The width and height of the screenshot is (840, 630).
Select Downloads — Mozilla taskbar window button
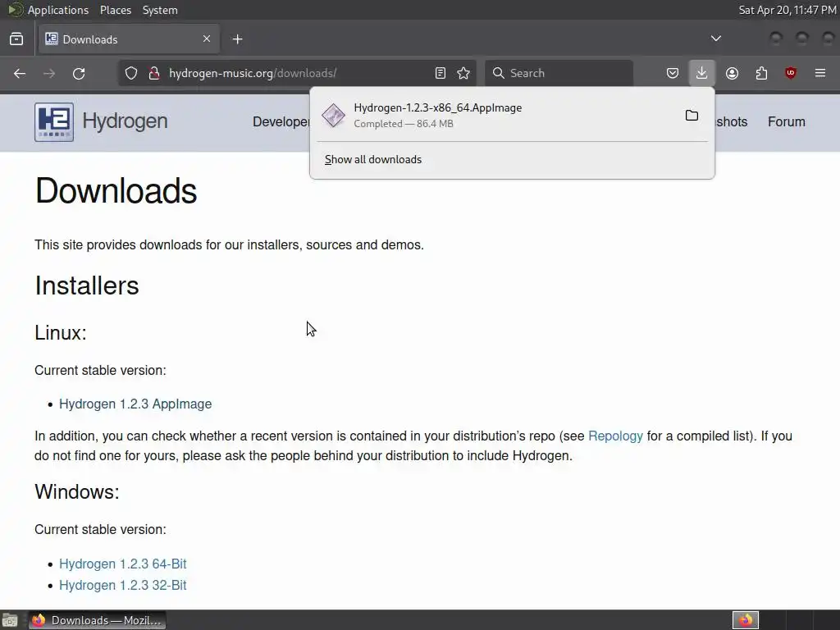[97, 620]
